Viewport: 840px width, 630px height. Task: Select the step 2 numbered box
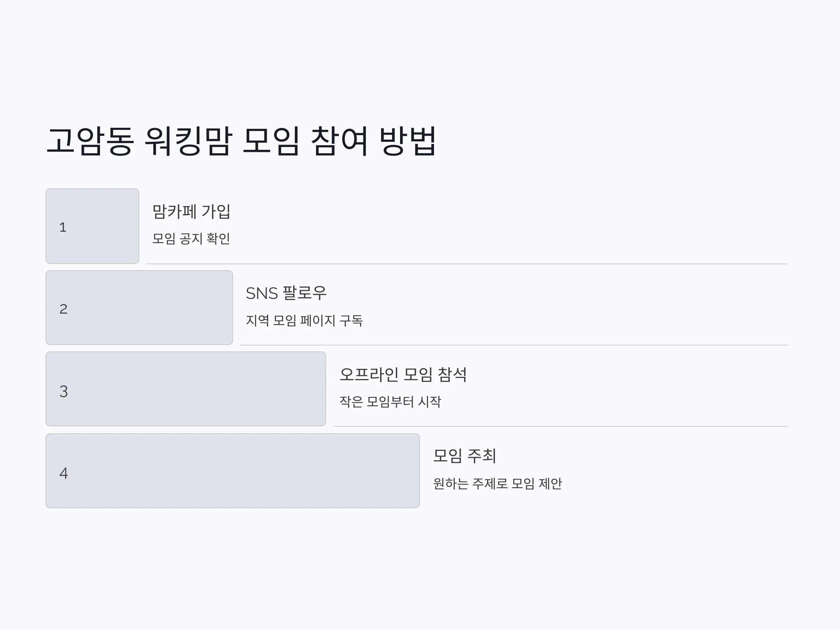(x=139, y=308)
